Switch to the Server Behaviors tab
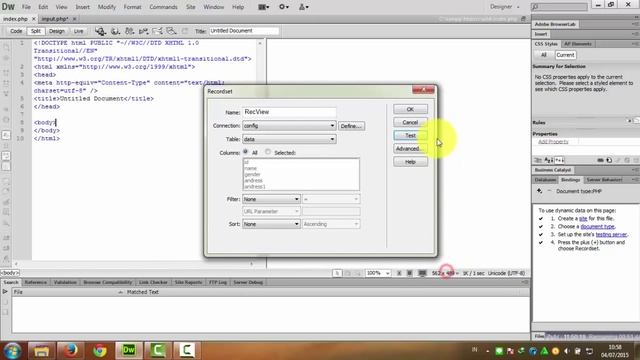Viewport: 640px width, 360px height. point(604,180)
